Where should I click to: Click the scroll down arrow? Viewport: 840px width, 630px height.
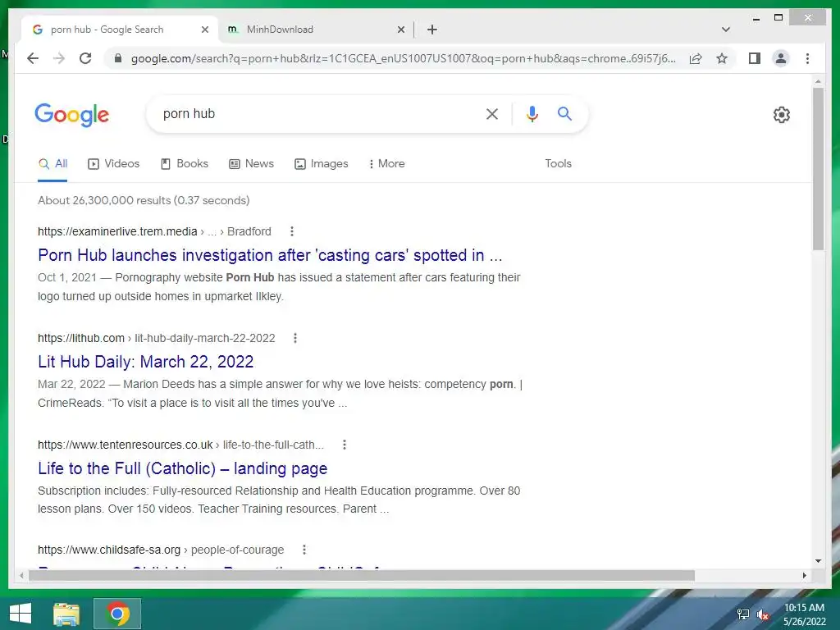818,561
